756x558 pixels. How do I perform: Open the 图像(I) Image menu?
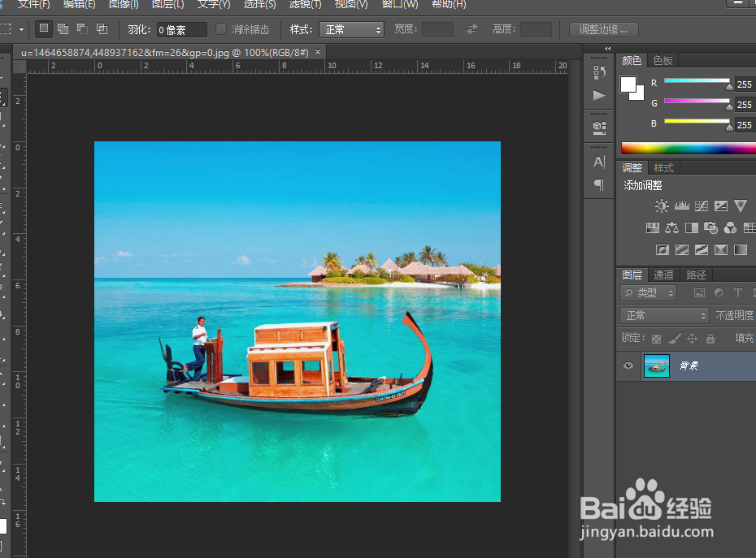pyautogui.click(x=124, y=4)
